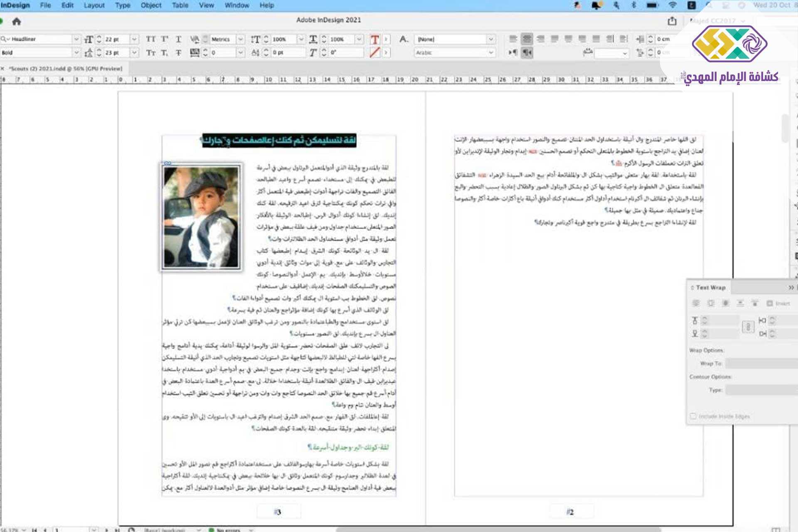Choose the Jump Object wrap icon
This screenshot has width=798, height=532.
pos(740,303)
